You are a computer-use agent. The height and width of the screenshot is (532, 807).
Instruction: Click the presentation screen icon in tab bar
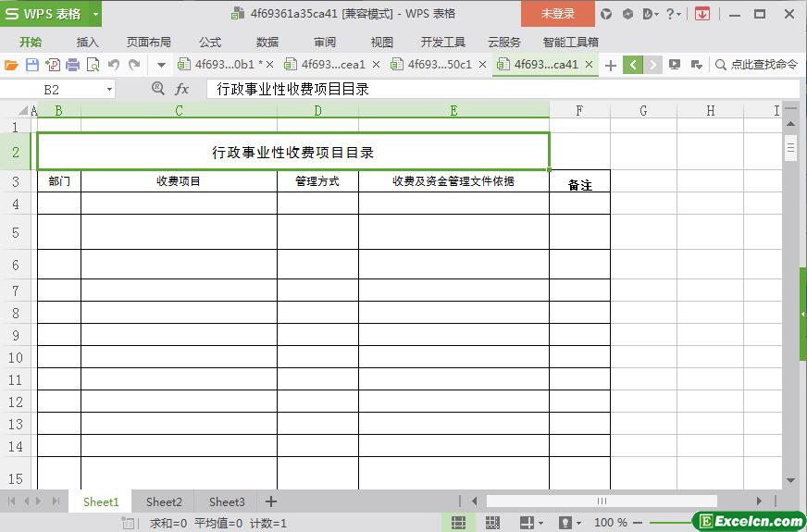(x=675, y=65)
